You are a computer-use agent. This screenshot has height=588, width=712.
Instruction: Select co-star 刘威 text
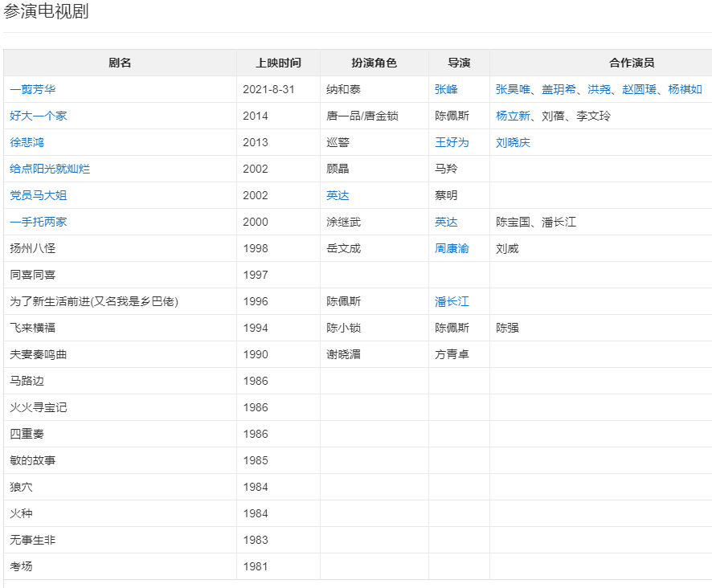pyautogui.click(x=507, y=248)
